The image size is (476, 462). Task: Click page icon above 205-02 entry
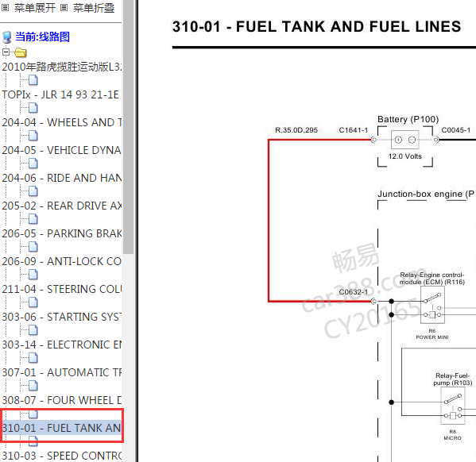click(33, 191)
